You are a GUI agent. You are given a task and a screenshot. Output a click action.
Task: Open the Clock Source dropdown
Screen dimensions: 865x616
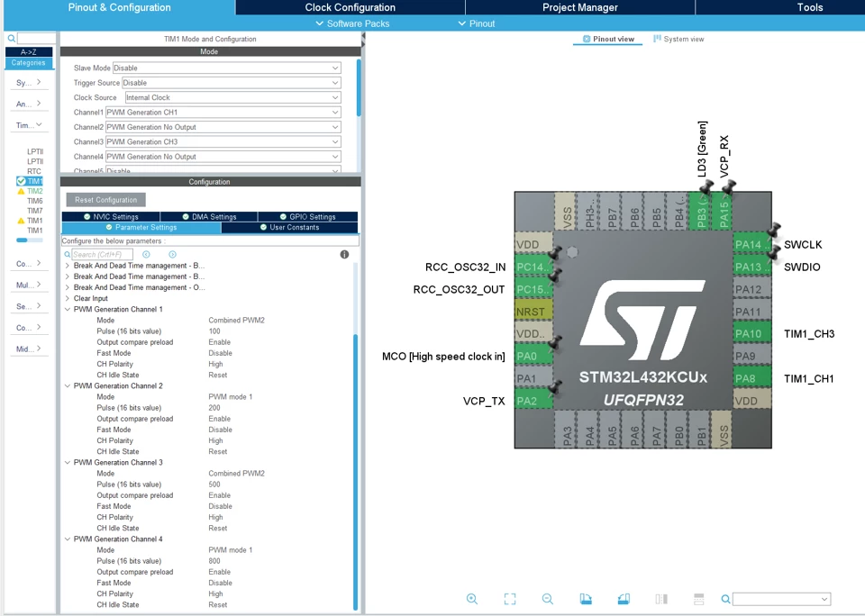(232, 97)
